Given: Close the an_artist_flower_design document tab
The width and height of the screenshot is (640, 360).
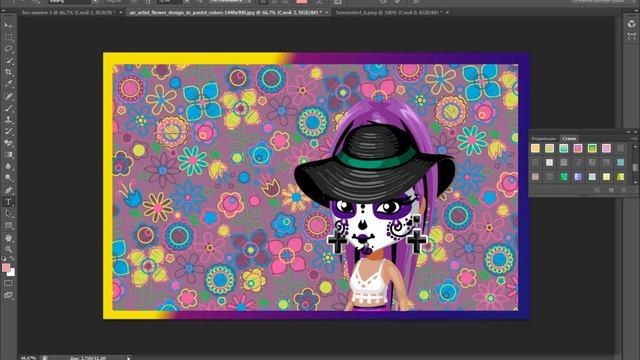Looking at the screenshot, I should point(327,13).
